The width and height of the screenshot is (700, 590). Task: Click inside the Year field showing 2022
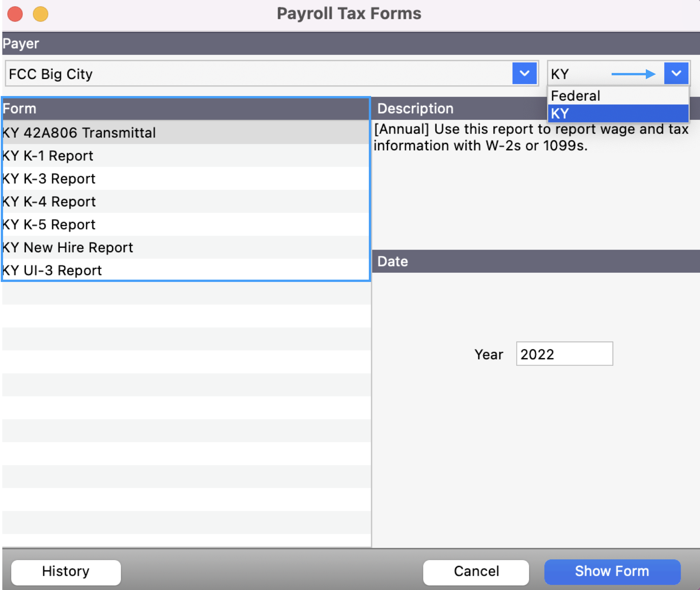point(564,354)
